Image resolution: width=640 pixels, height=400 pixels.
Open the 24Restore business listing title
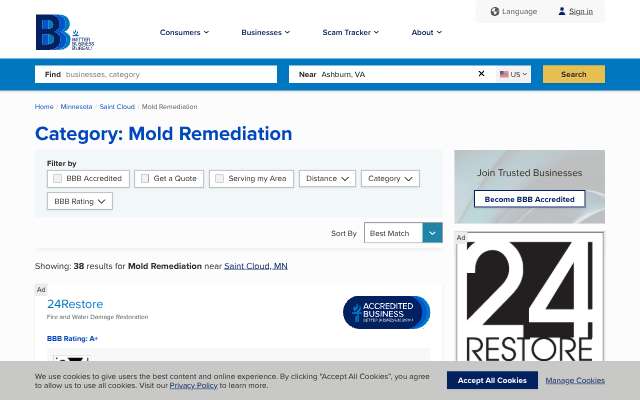(75, 304)
